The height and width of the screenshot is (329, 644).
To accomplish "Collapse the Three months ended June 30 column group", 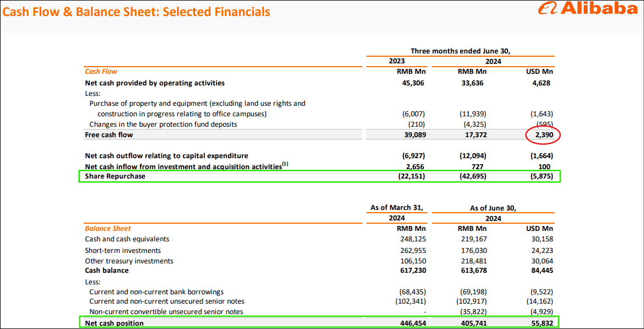I will tap(461, 51).
